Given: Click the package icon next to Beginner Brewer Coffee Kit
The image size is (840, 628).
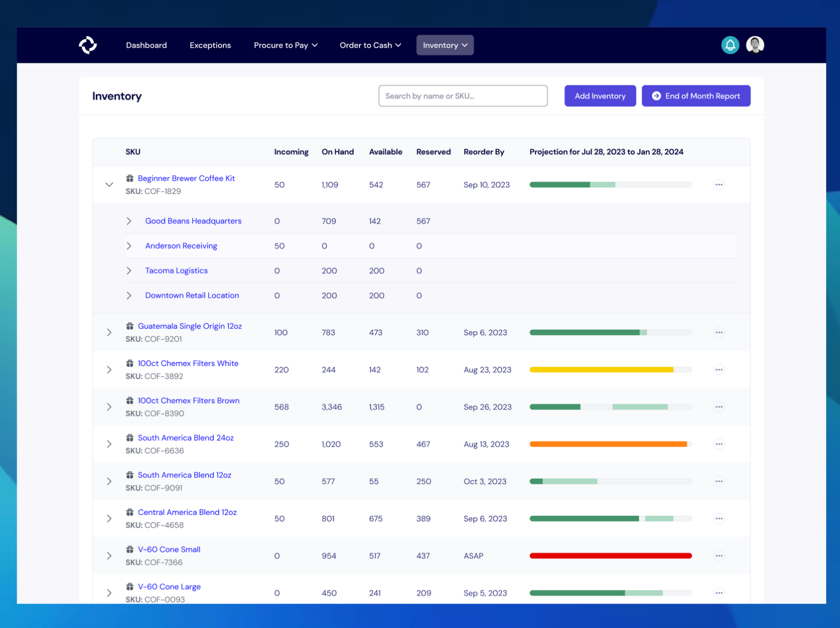Looking at the screenshot, I should point(130,178).
